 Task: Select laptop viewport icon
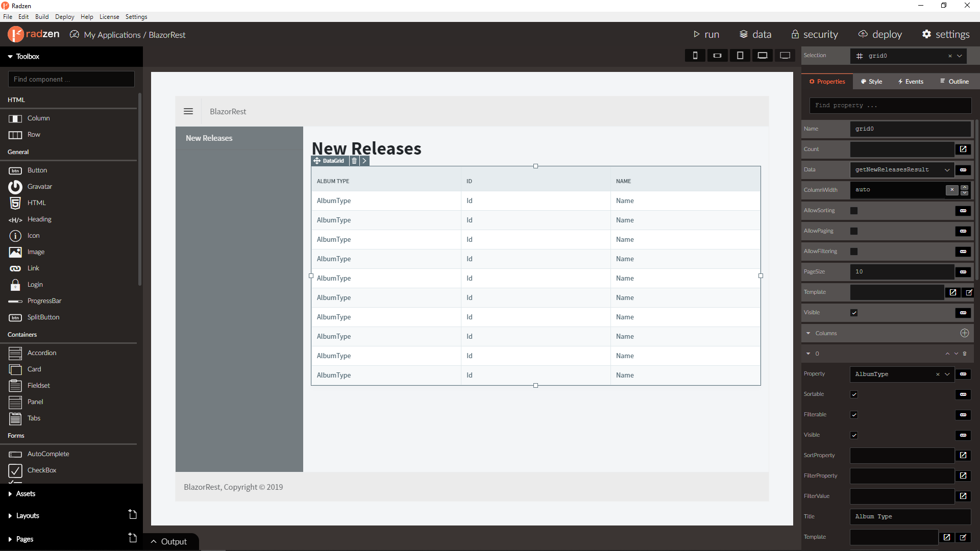pyautogui.click(x=763, y=56)
